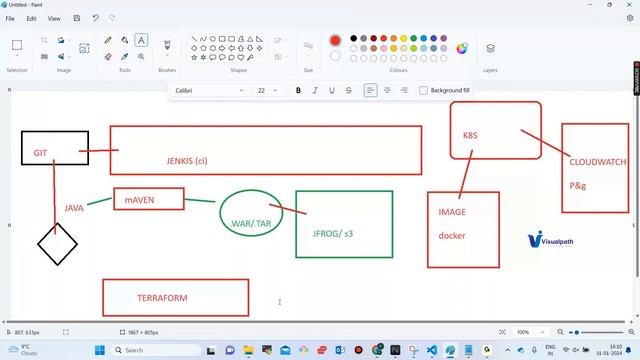The width and height of the screenshot is (640, 360).
Task: Click the Crop image icon
Action: click(x=44, y=40)
